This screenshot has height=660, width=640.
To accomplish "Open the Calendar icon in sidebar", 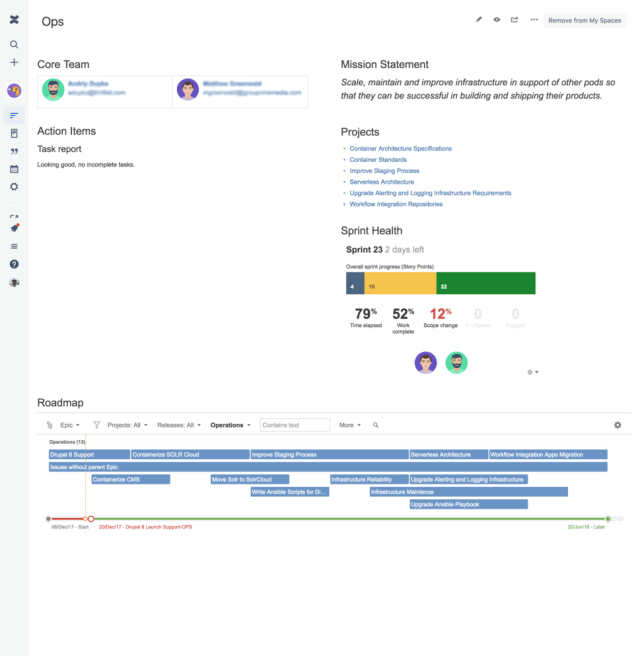I will click(x=14, y=169).
